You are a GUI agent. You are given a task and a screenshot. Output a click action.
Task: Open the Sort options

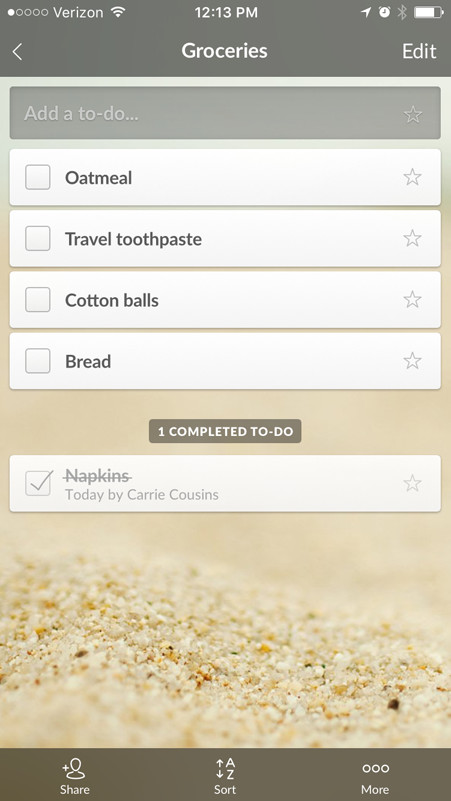tap(225, 776)
